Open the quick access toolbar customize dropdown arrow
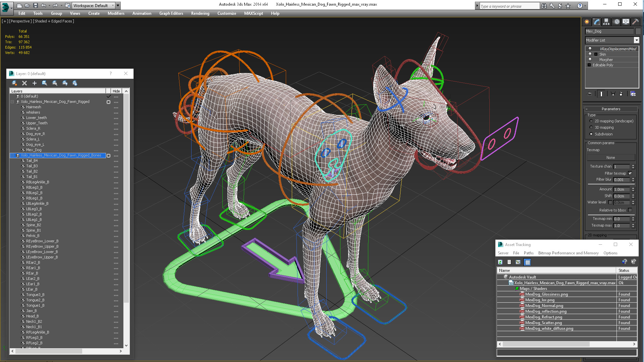This screenshot has width=644, height=362. (x=118, y=5)
